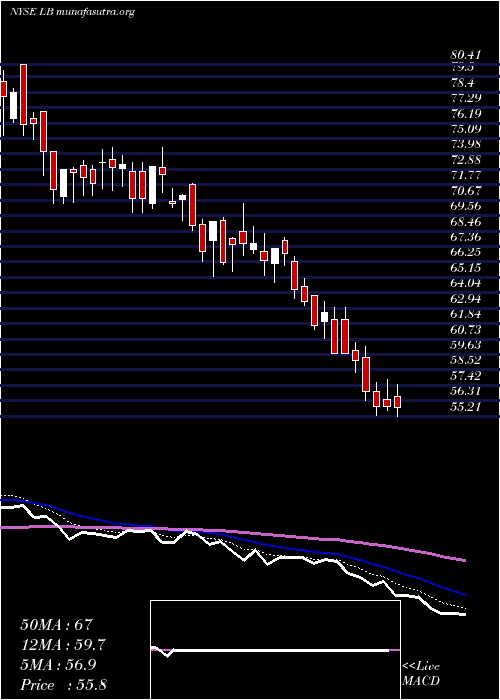Click the 62.94 price axis label
The height and width of the screenshot is (700, 500).
tap(466, 299)
